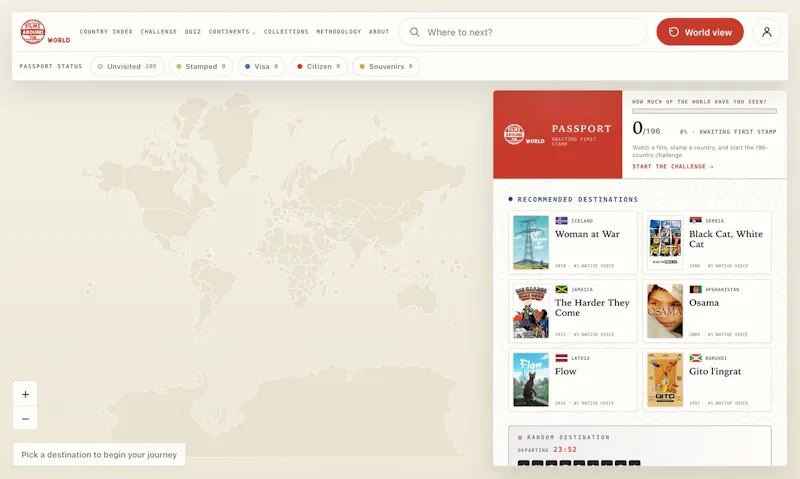Open the Gito l'ingrat film title
Viewport: 800px width, 479px height.
[715, 371]
